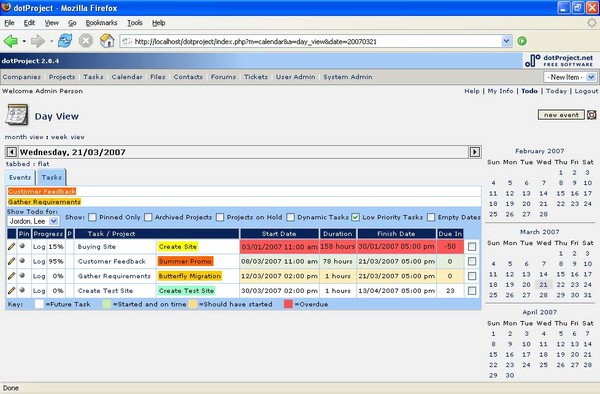The image size is (600, 394).
Task: Enable Pinned Only checkbox
Action: pyautogui.click(x=92, y=217)
